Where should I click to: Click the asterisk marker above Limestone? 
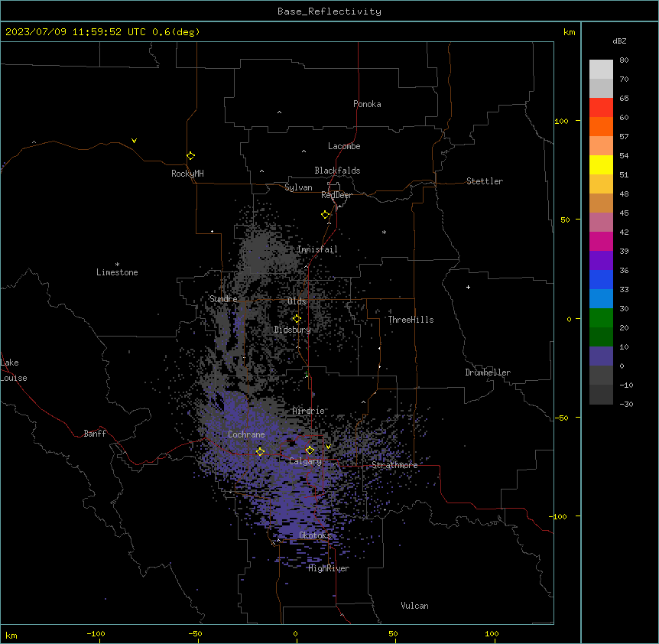[117, 265]
